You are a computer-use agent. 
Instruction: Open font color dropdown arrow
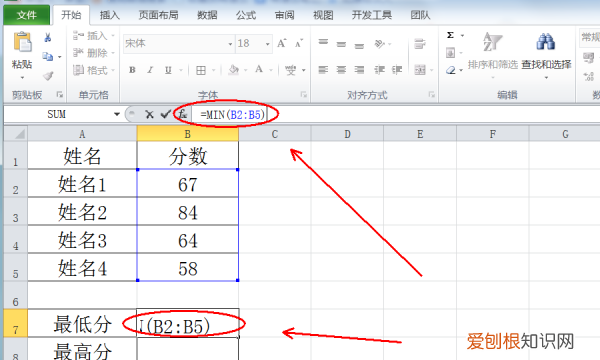pos(271,70)
